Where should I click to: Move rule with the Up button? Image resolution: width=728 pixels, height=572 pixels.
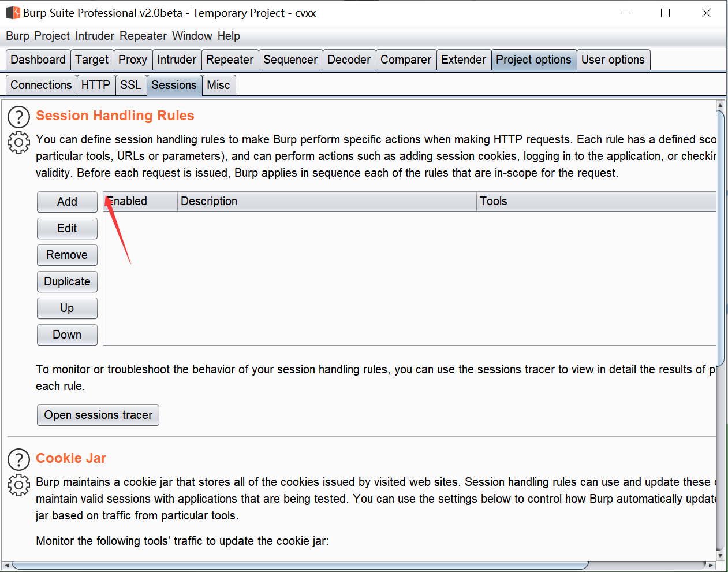click(x=67, y=308)
